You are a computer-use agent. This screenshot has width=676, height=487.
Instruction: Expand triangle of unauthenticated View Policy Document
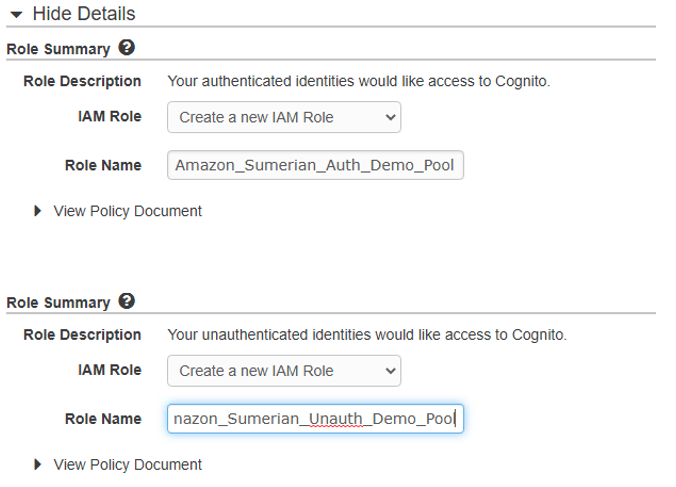coord(39,465)
